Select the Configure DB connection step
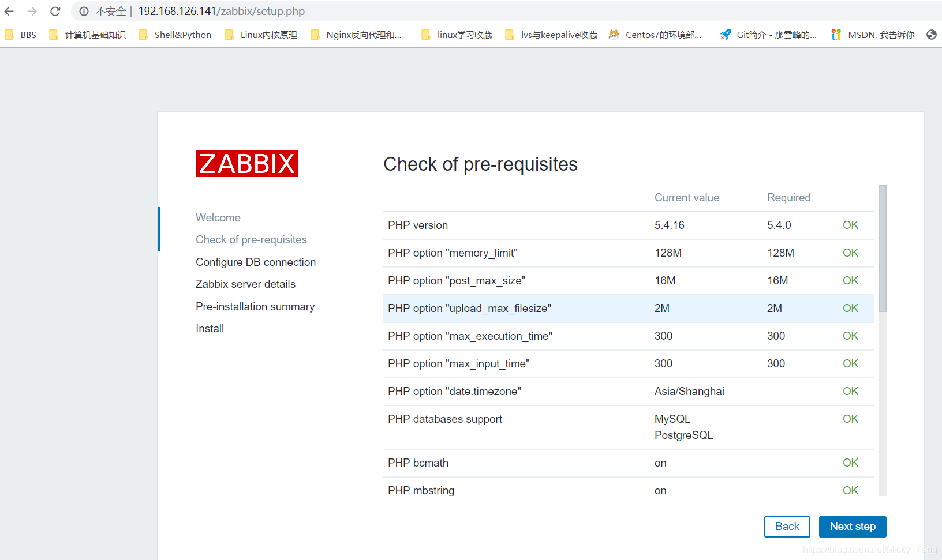This screenshot has height=560, width=942. point(256,262)
